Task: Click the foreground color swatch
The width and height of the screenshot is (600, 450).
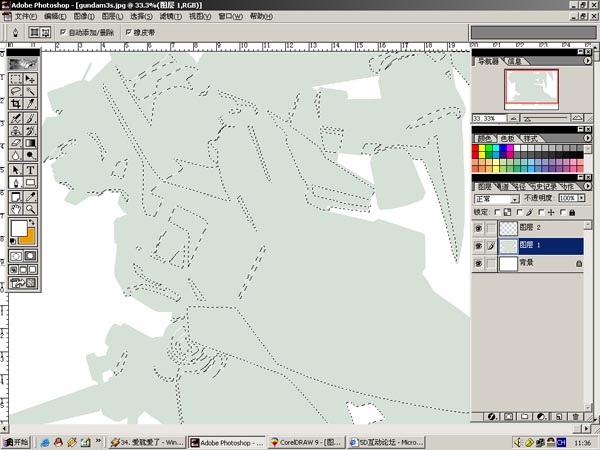Action: coord(18,228)
